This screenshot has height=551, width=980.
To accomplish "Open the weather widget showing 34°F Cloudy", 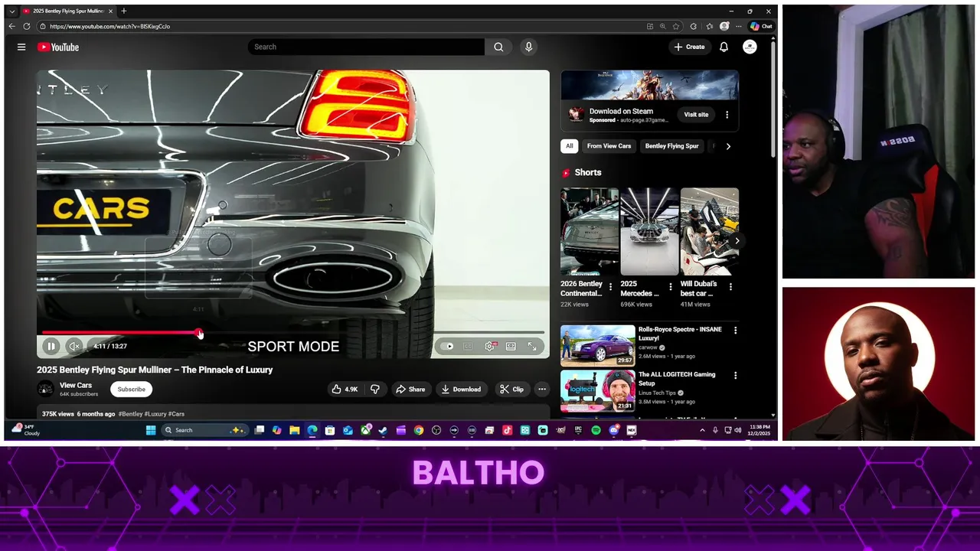I will (x=25, y=430).
